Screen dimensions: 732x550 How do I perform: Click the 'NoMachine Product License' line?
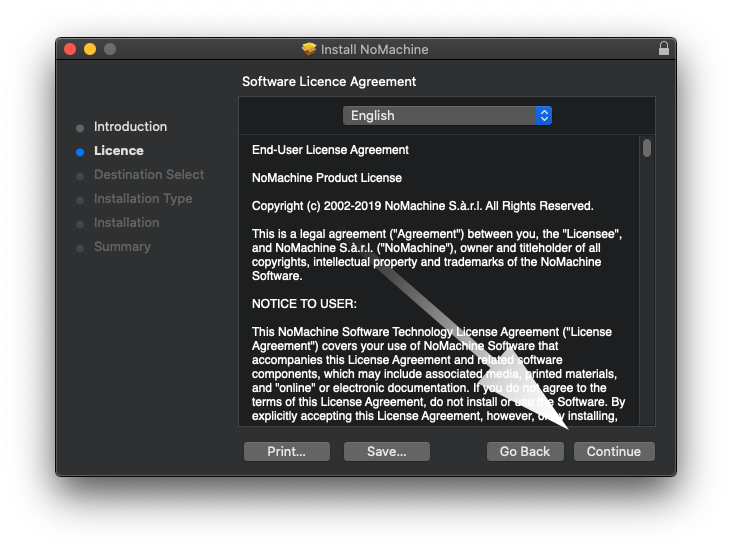coord(327,178)
